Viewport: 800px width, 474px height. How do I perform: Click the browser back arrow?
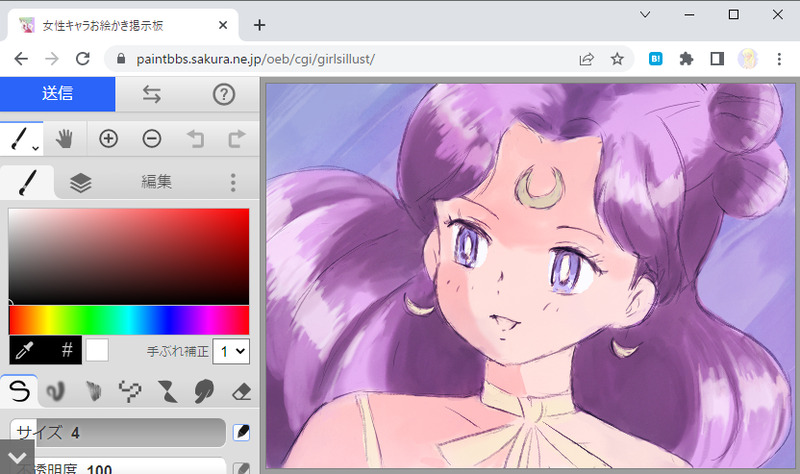pos(21,59)
